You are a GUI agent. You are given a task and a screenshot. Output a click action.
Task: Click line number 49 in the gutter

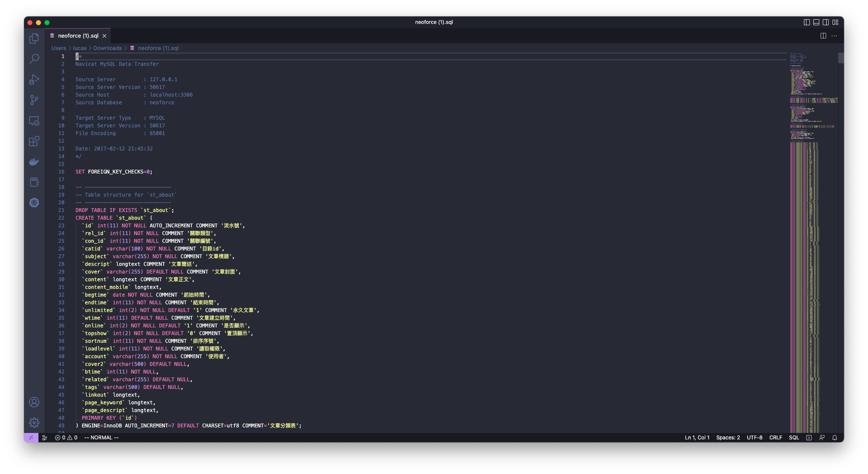click(x=61, y=426)
